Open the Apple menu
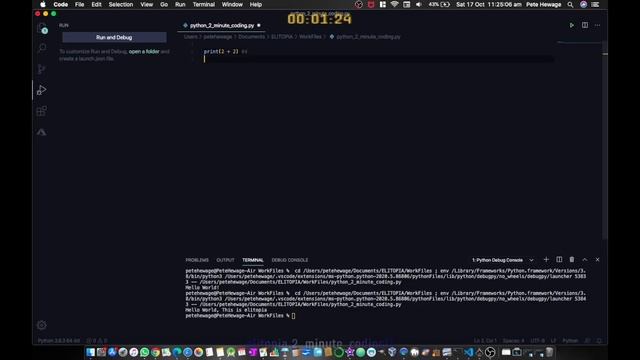 43,4
